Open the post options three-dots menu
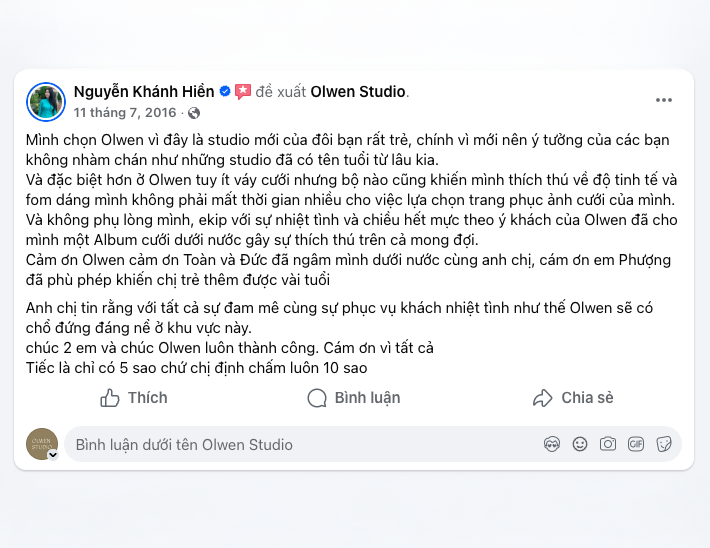Screen dimensions: 710x548 664,100
